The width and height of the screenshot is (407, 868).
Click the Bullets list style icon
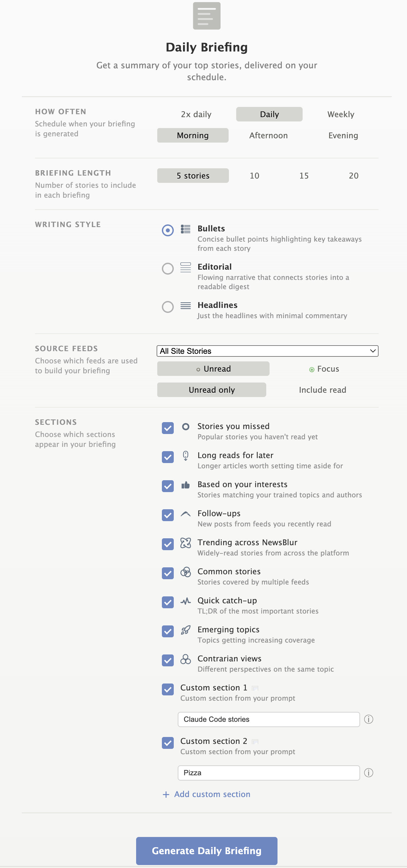(x=185, y=229)
